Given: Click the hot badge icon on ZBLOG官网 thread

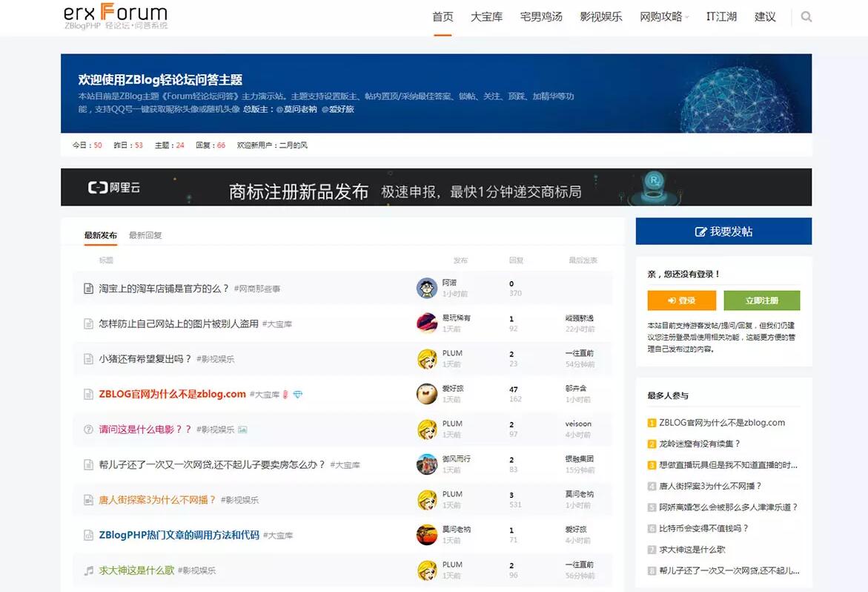Looking at the screenshot, I should tap(285, 393).
